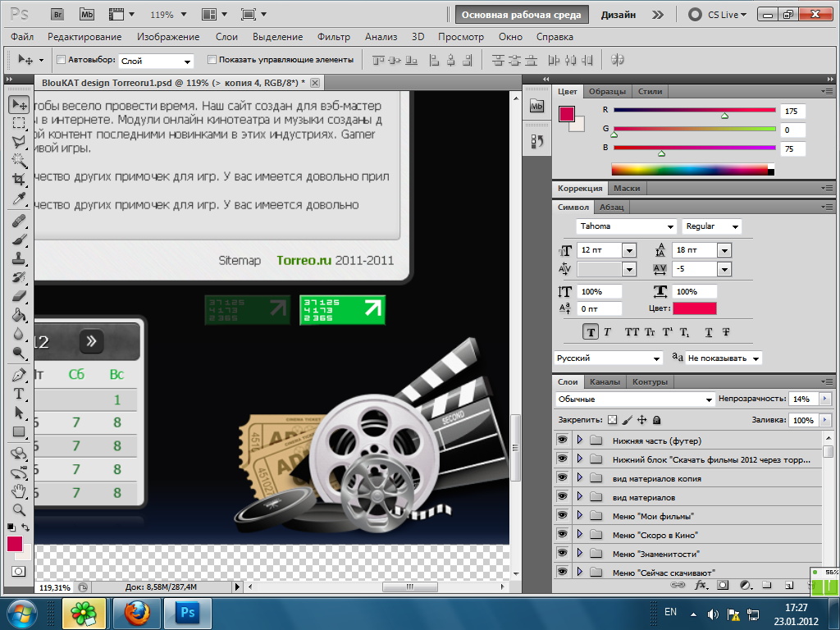This screenshot has height=630, width=840.
Task: Toggle Underline text style
Action: click(x=708, y=332)
